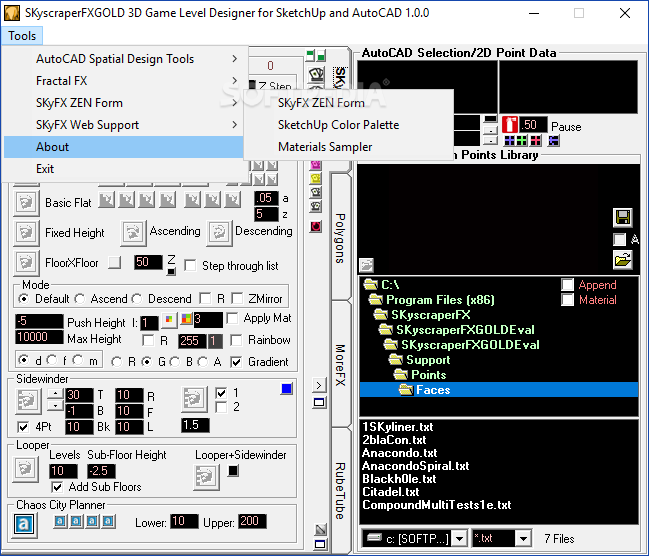Viewport: 649px width, 556px height.
Task: Select the Faces folder in the tree
Action: click(499, 390)
